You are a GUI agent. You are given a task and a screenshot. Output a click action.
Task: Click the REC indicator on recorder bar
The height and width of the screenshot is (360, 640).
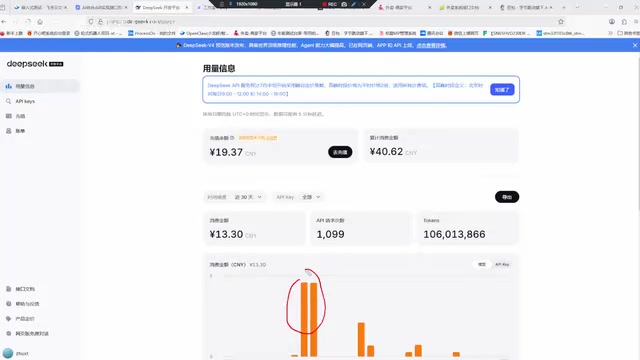[x=330, y=4]
